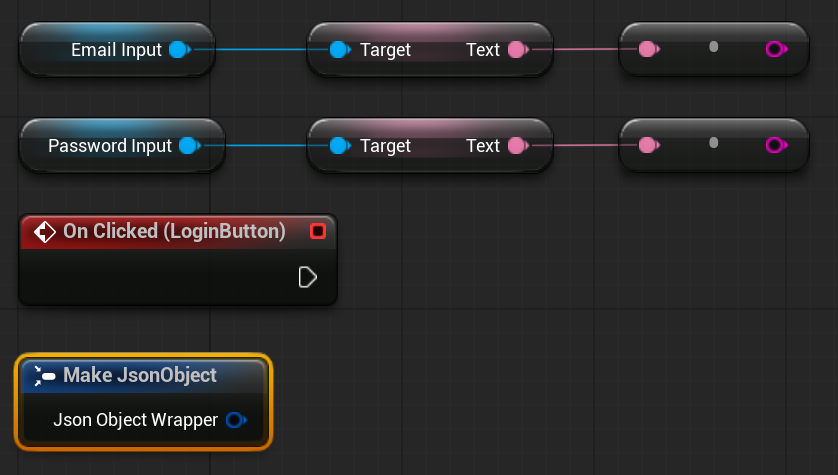
Task: Click pink input pin on top conversion node
Action: [x=649, y=49]
